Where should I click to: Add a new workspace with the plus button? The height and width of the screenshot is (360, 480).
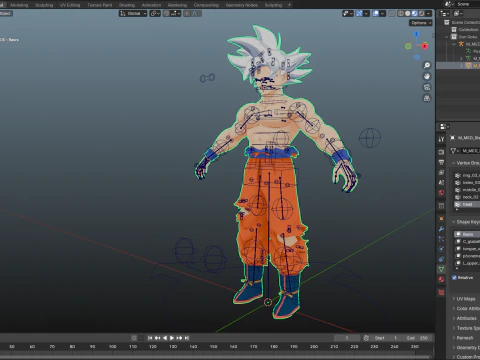pyautogui.click(x=289, y=5)
